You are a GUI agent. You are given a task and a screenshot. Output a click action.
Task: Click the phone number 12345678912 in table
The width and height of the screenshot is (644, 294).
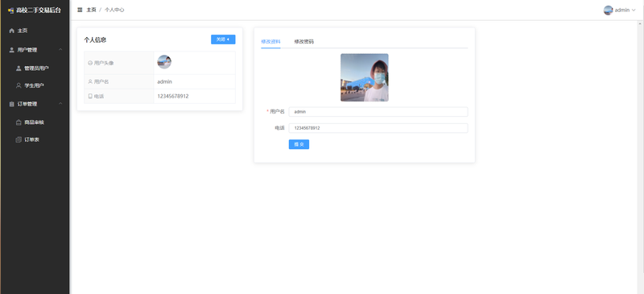[x=173, y=96]
